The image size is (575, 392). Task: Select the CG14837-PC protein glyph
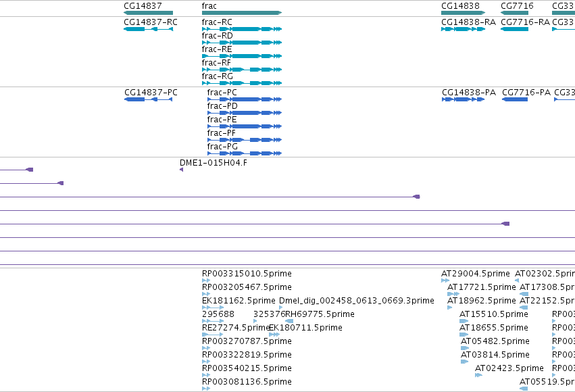click(148, 99)
